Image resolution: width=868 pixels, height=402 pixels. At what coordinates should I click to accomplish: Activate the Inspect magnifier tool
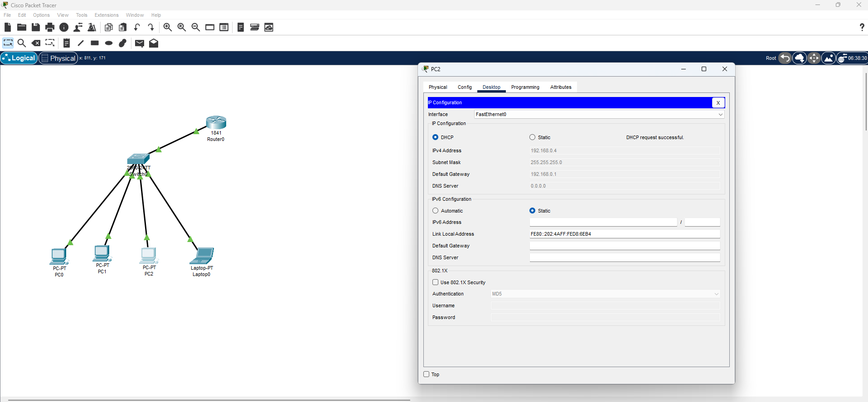tap(22, 43)
